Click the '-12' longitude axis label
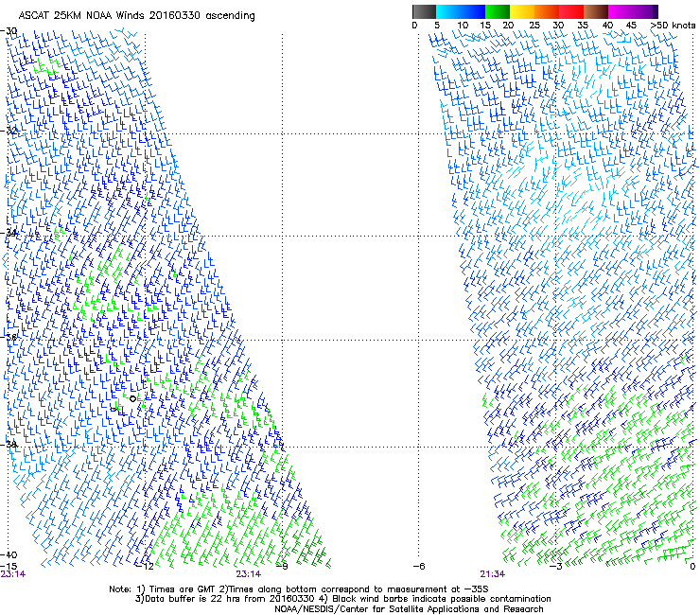 146,567
